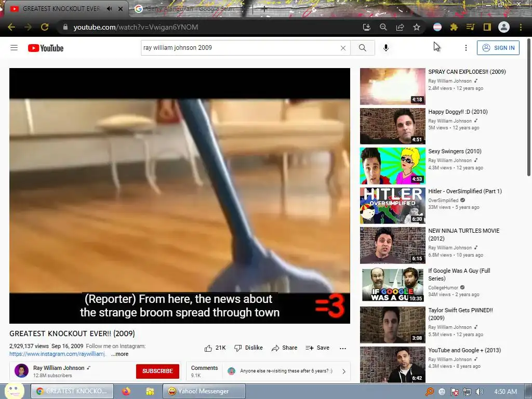Click the video player to pause
The width and height of the screenshot is (532, 399).
[x=179, y=195]
